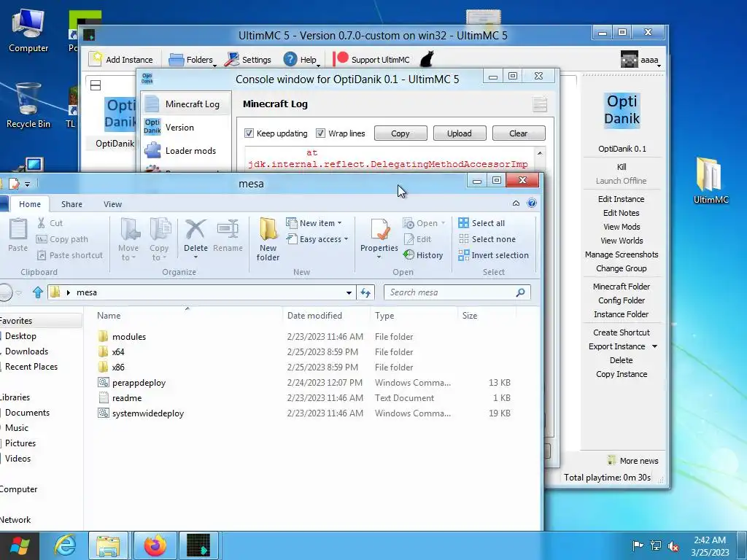Click Refresh button next to address bar
Image resolution: width=747 pixels, height=560 pixels.
365,292
